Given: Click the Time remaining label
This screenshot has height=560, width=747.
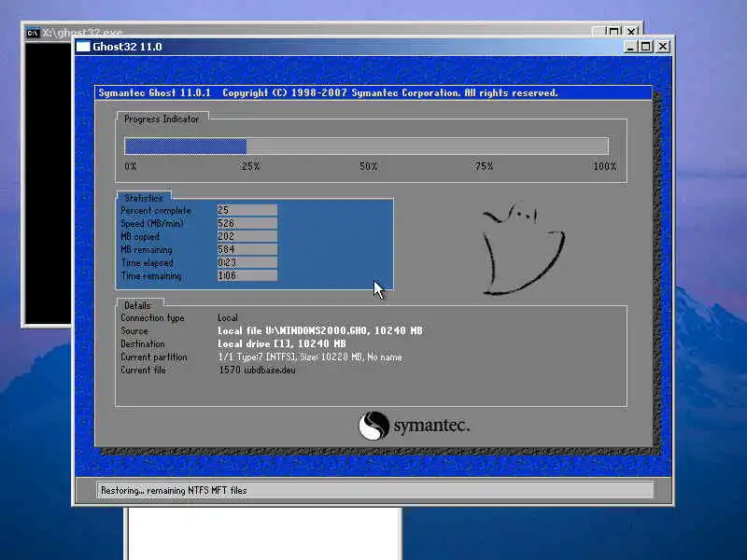Looking at the screenshot, I should point(151,275).
